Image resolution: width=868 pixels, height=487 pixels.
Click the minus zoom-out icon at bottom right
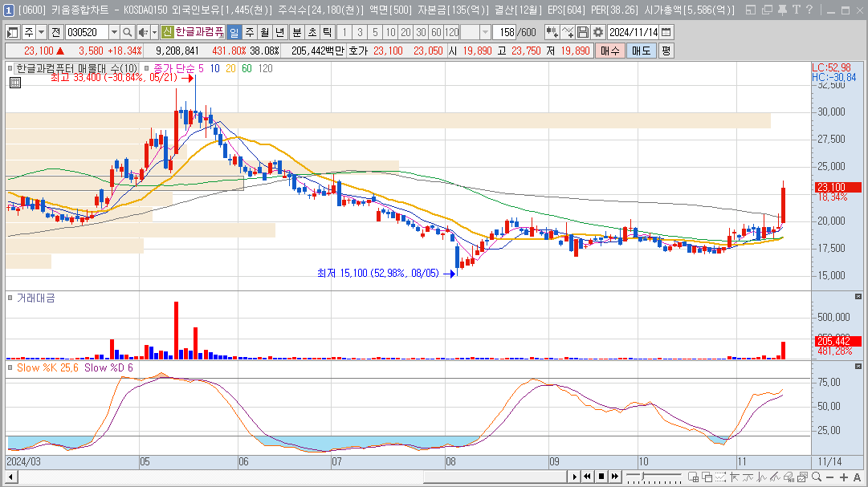[829, 477]
